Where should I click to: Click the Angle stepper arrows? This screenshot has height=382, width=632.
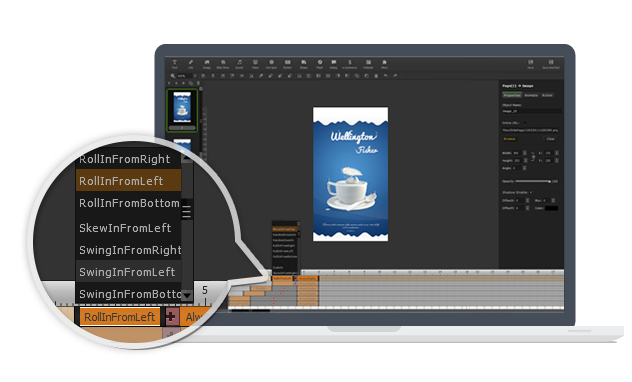[x=524, y=168]
